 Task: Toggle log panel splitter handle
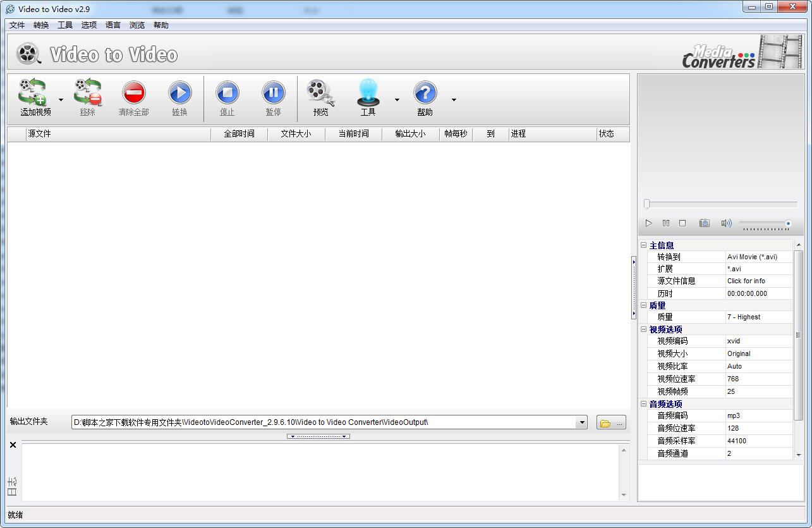pyautogui.click(x=318, y=436)
